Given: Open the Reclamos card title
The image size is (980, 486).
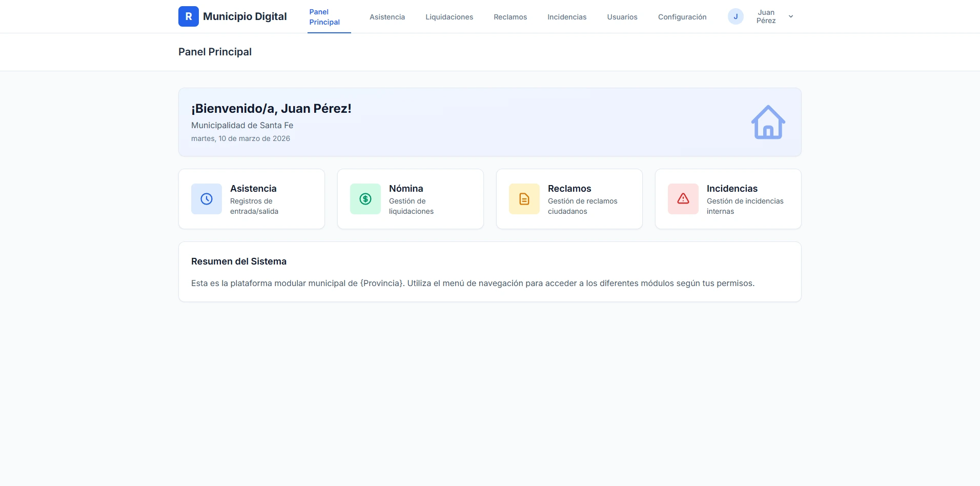Looking at the screenshot, I should click(x=569, y=189).
